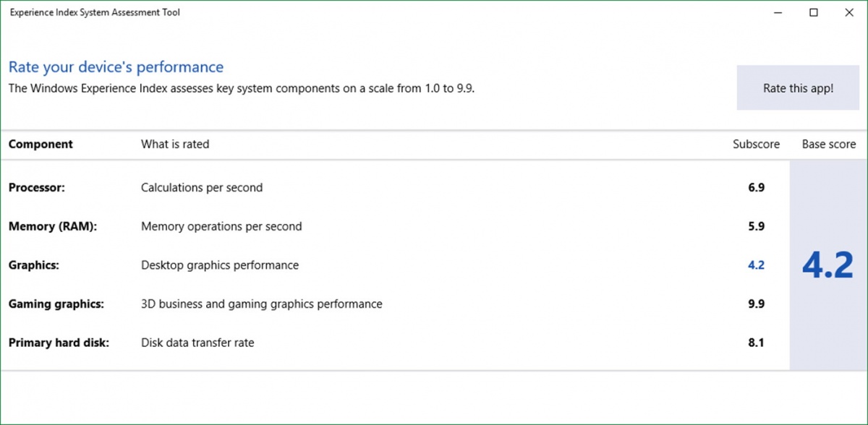The image size is (868, 425).
Task: Click the Gaming graphics subscore 9.9
Action: click(x=757, y=304)
